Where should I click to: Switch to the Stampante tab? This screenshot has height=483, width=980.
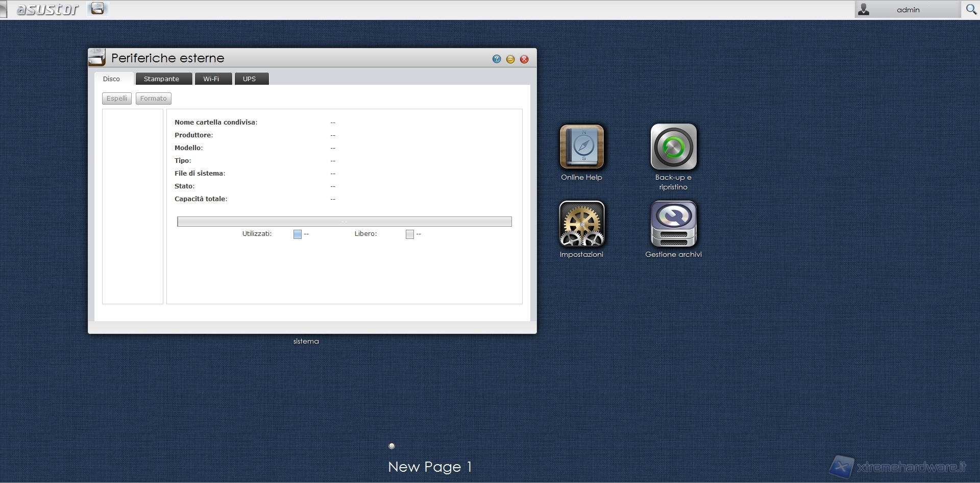(x=161, y=79)
